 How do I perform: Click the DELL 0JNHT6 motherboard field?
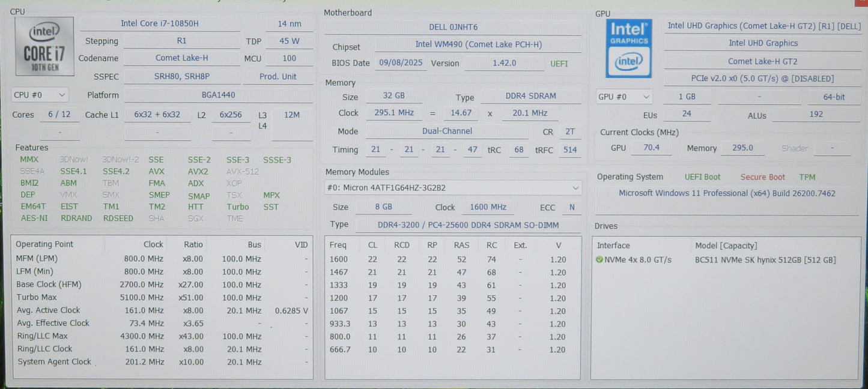point(453,27)
